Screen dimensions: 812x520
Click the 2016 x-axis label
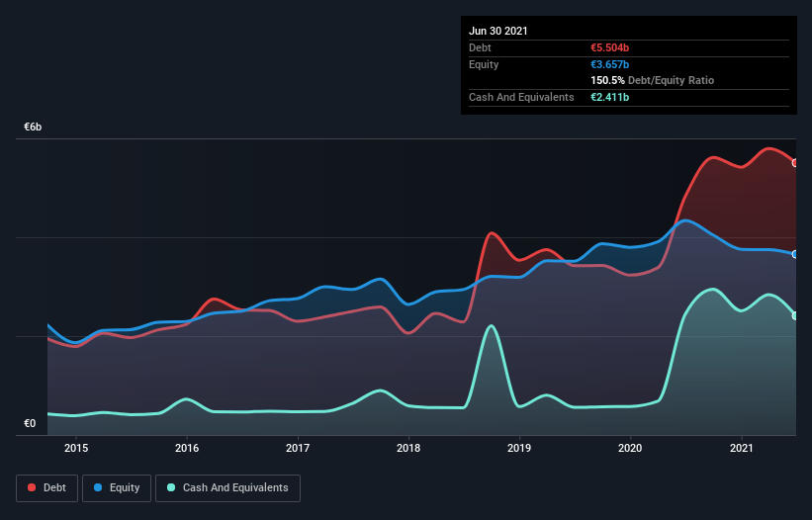[187, 448]
